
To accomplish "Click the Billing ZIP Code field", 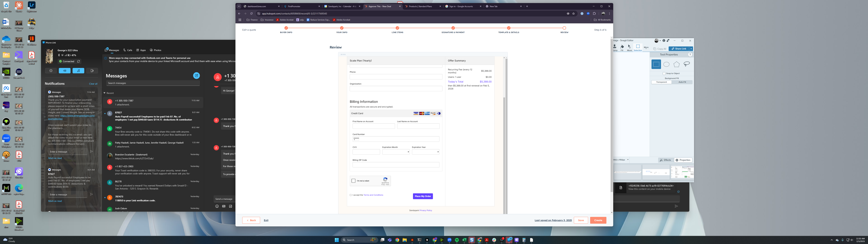I will 396,165.
